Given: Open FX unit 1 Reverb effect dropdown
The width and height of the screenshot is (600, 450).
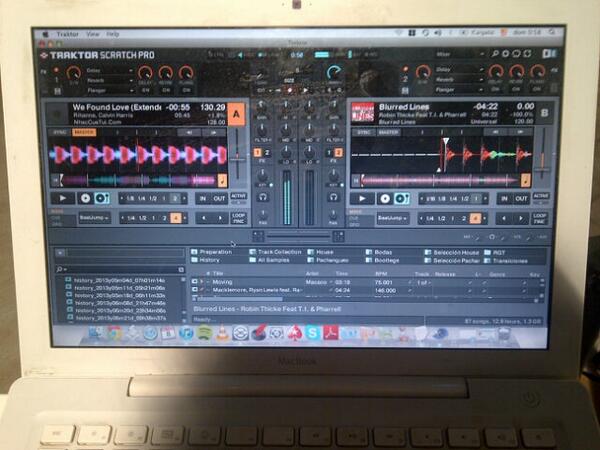Looking at the screenshot, I should (109, 80).
